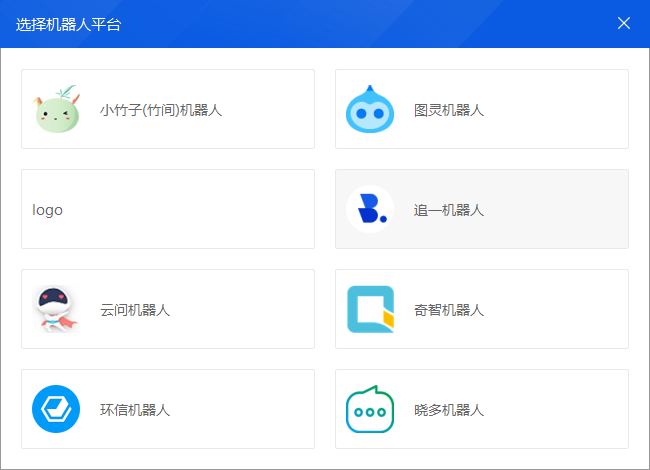Pick 奇智机器人 platform label
The height and width of the screenshot is (470, 650).
pos(449,310)
